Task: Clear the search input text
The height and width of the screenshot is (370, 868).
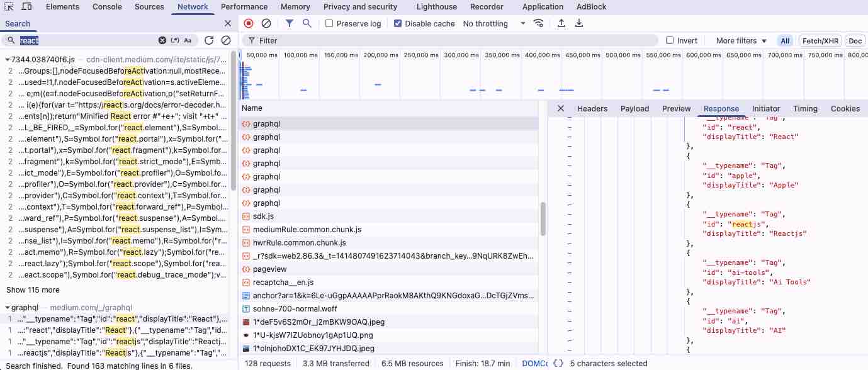Action: 162,40
